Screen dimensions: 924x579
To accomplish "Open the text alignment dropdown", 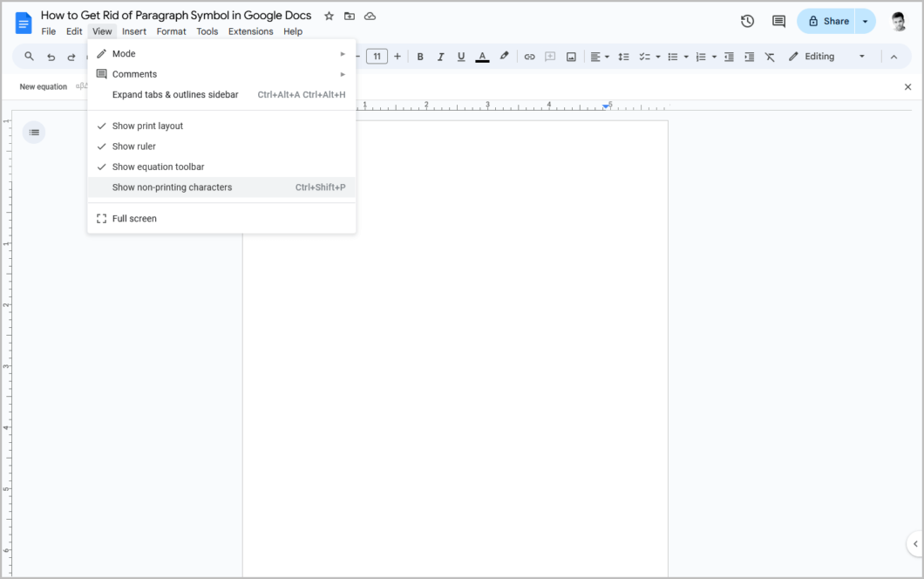I will coord(600,57).
